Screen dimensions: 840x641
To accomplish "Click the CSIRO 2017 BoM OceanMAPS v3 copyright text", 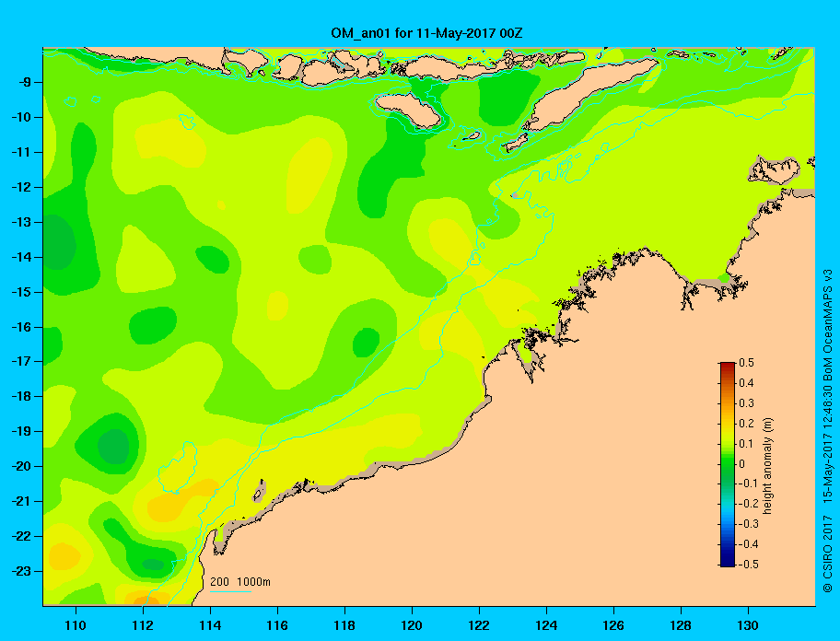I will click(827, 430).
